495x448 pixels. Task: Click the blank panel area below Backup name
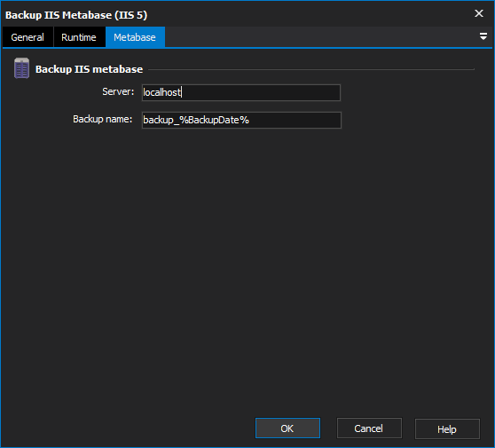click(x=247, y=269)
